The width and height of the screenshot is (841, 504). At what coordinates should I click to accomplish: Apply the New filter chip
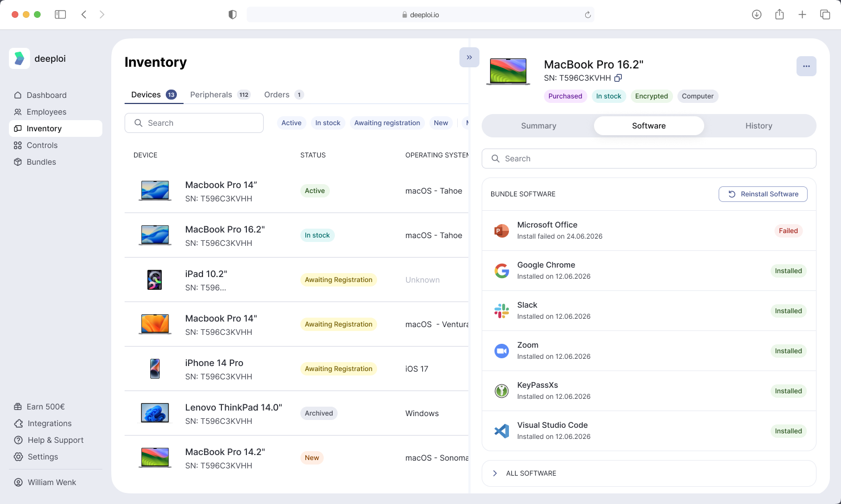click(441, 123)
